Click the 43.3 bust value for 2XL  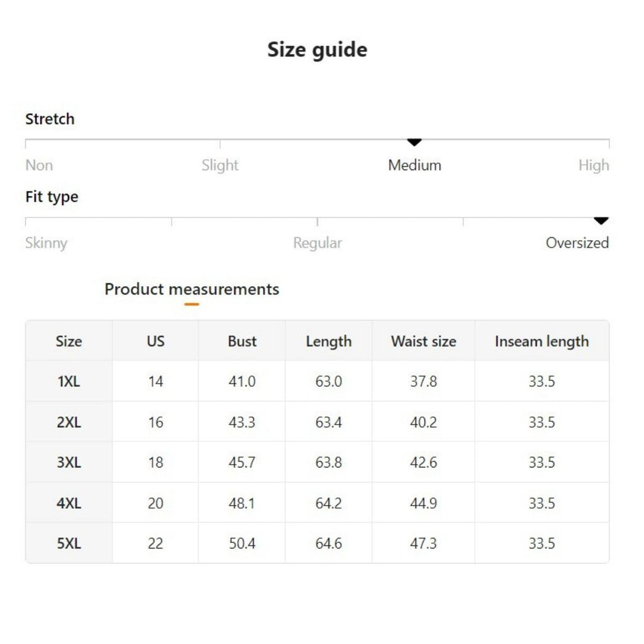pos(242,422)
